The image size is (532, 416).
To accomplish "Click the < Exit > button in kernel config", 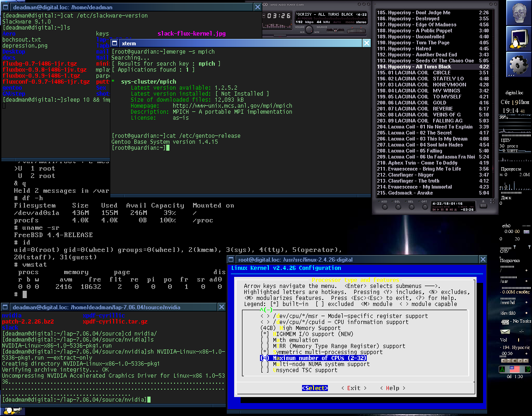I will (x=354, y=388).
